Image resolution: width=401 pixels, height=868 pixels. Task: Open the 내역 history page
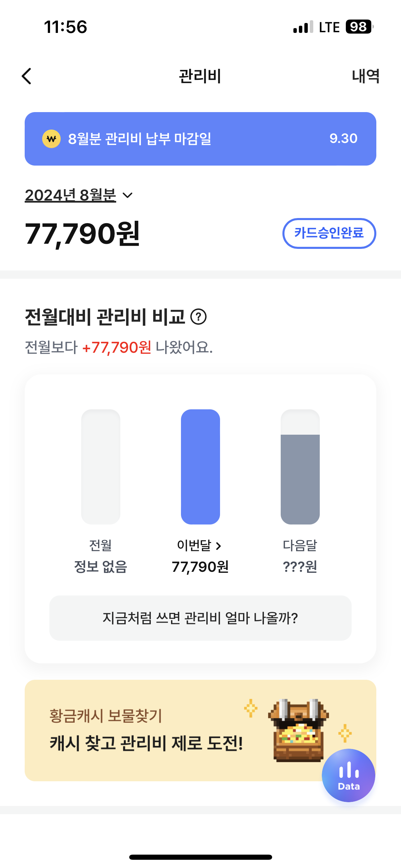[x=365, y=76]
